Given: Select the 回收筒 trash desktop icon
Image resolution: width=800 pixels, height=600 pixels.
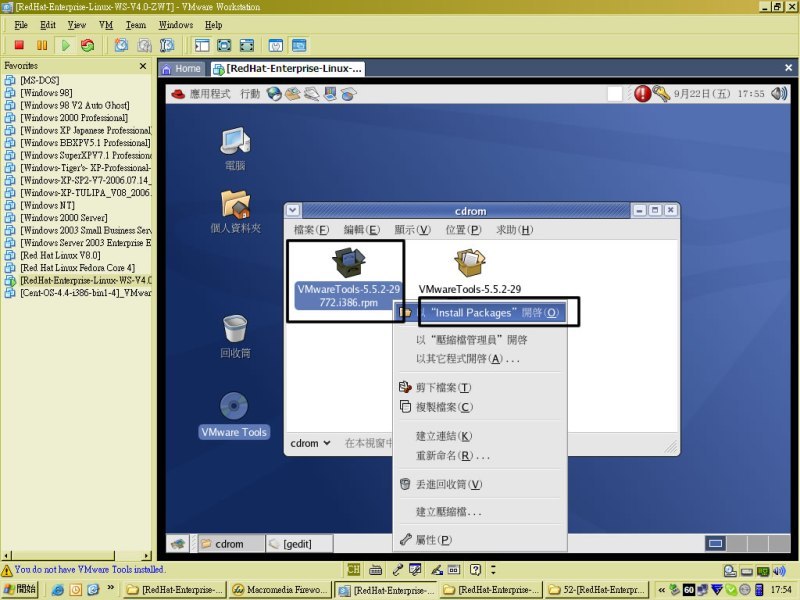Looking at the screenshot, I should [235, 337].
